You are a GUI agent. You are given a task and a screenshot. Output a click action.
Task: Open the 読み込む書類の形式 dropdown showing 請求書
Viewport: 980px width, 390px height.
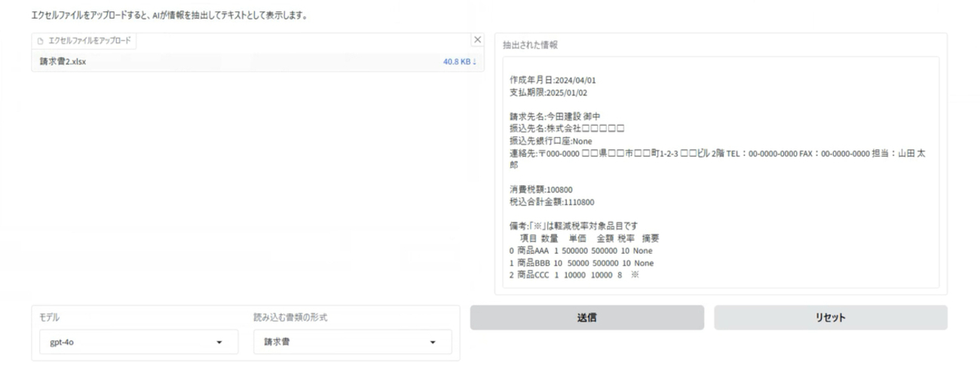pyautogui.click(x=352, y=342)
